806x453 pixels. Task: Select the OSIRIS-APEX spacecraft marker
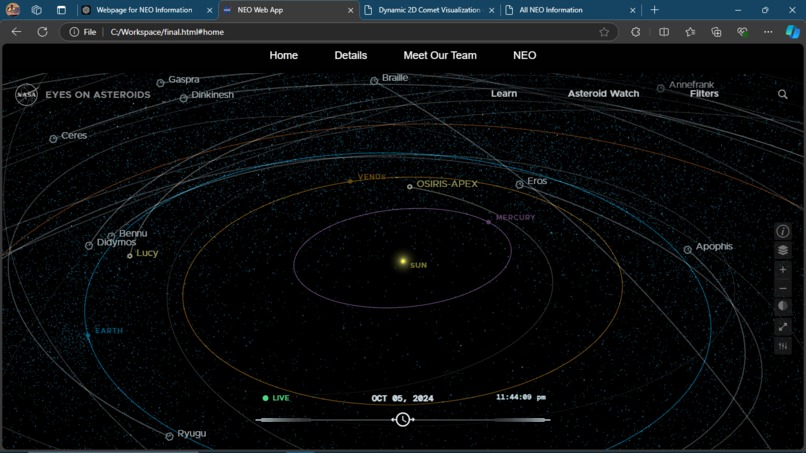pyautogui.click(x=410, y=187)
